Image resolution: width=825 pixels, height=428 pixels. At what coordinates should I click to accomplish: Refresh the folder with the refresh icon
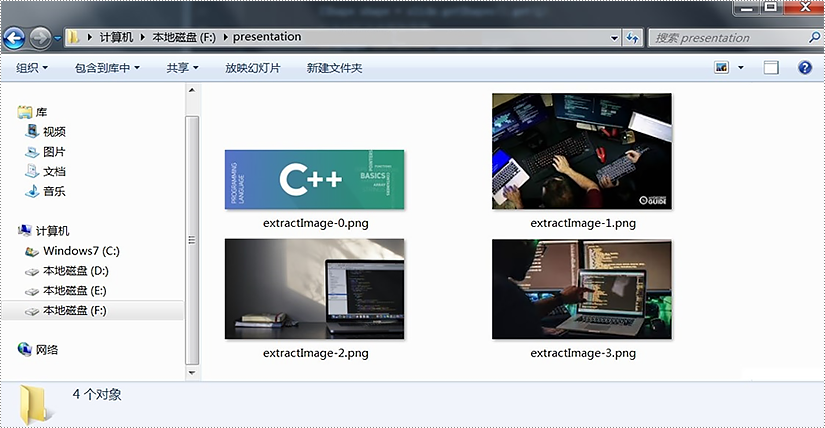[x=632, y=38]
